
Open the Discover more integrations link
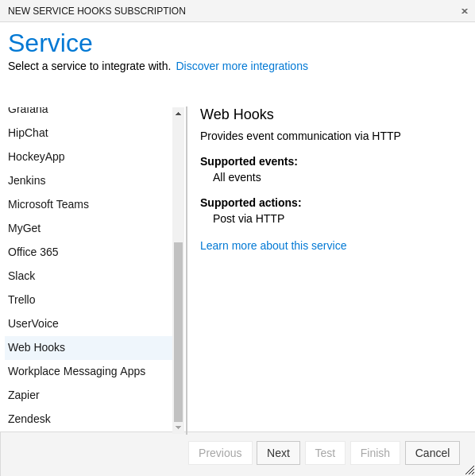[242, 66]
